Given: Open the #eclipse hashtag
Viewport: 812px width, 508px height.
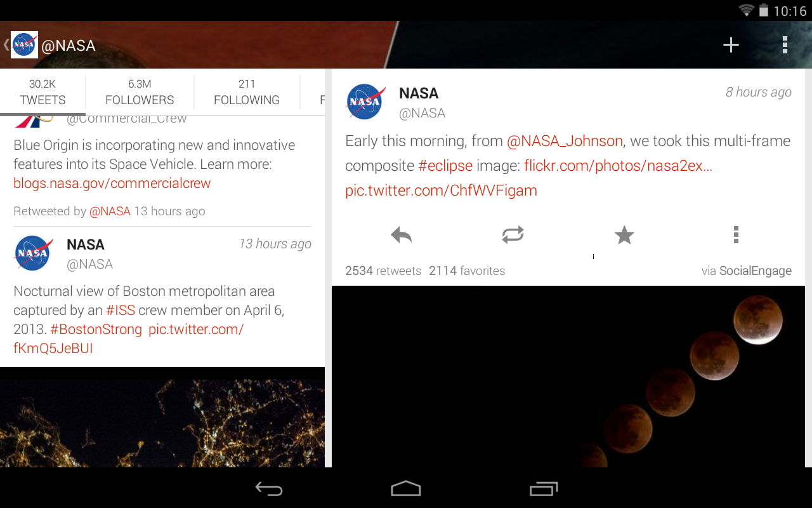Looking at the screenshot, I should coord(445,166).
